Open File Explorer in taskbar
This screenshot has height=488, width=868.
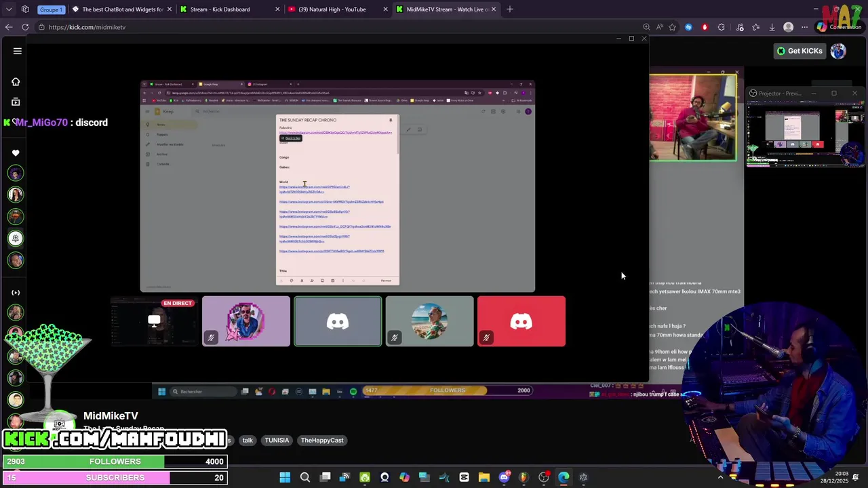[x=484, y=477]
